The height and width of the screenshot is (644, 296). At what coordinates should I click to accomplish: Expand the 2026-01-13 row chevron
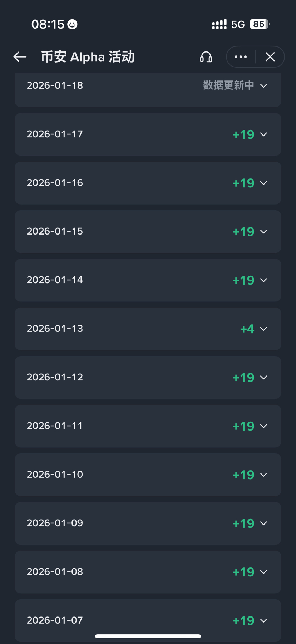(264, 329)
